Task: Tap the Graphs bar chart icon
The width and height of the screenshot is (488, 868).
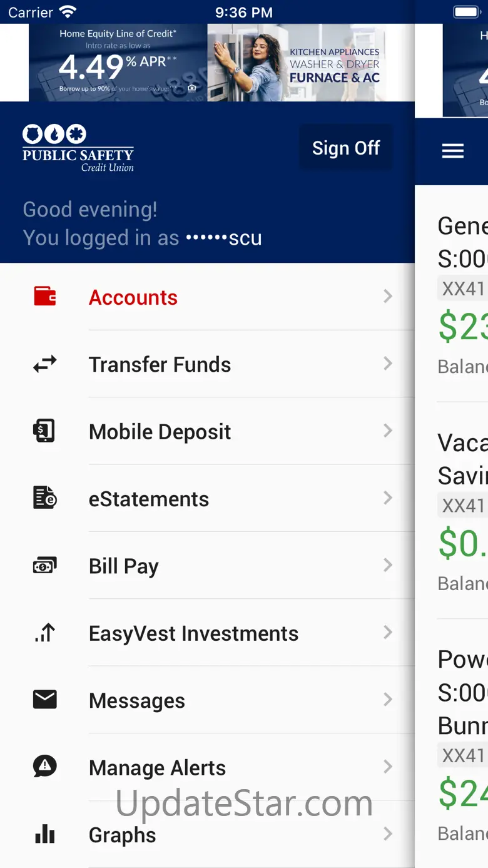Action: 45,834
